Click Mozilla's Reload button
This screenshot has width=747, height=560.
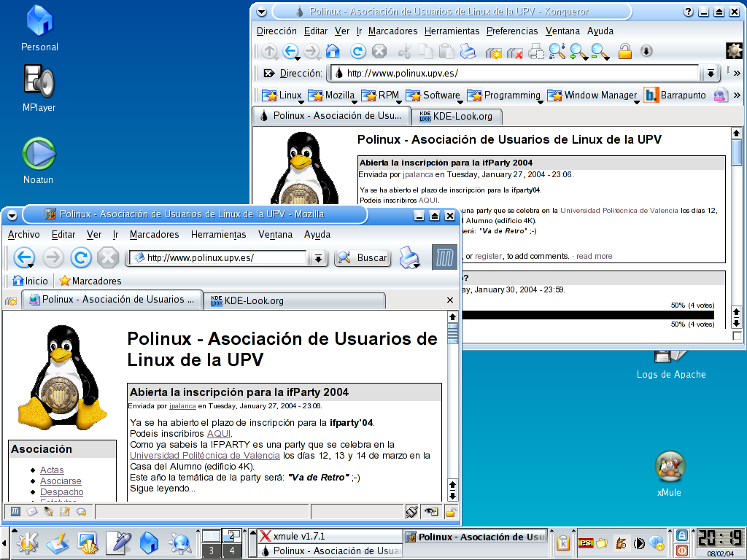(x=80, y=257)
